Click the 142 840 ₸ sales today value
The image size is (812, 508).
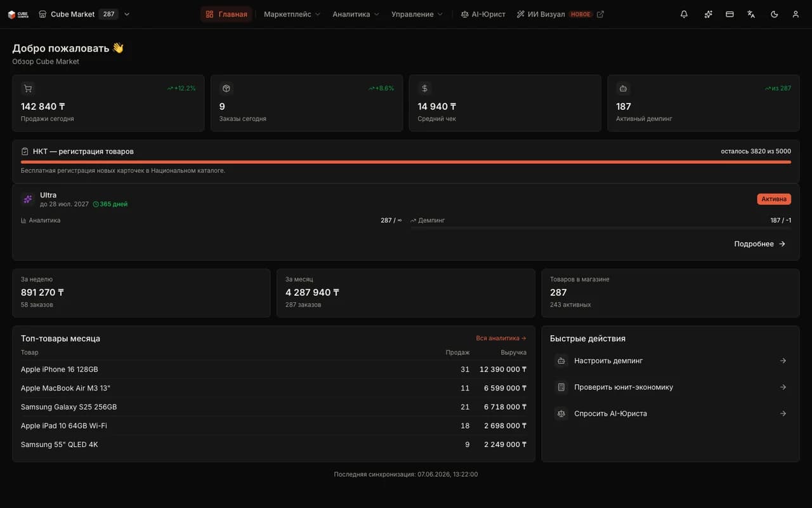pos(43,107)
